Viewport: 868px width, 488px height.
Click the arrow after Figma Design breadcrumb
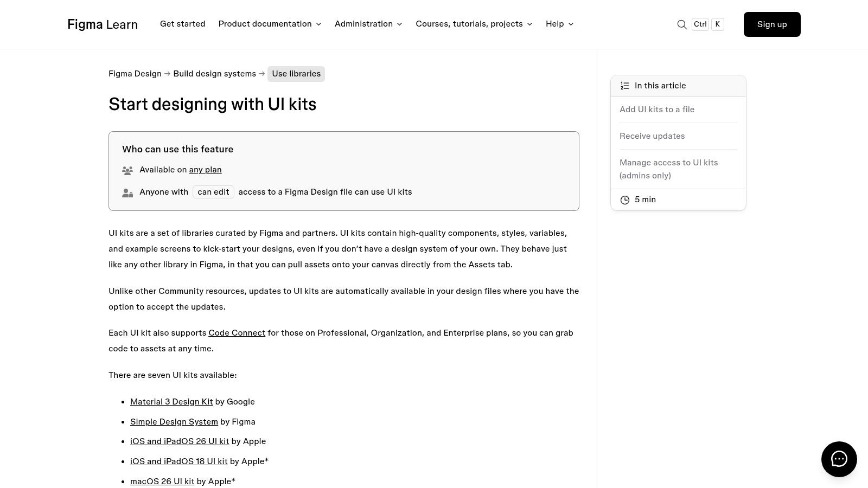pos(167,74)
